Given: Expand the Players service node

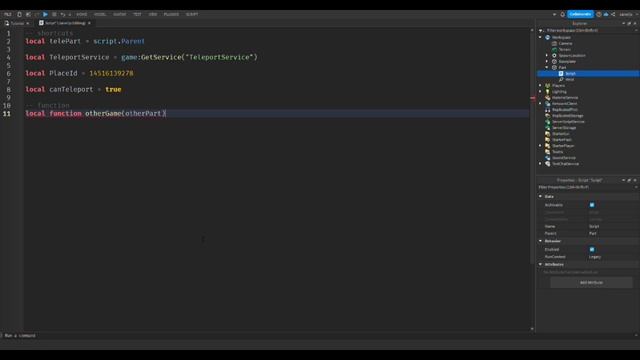Looking at the screenshot, I should pyautogui.click(x=540, y=85).
